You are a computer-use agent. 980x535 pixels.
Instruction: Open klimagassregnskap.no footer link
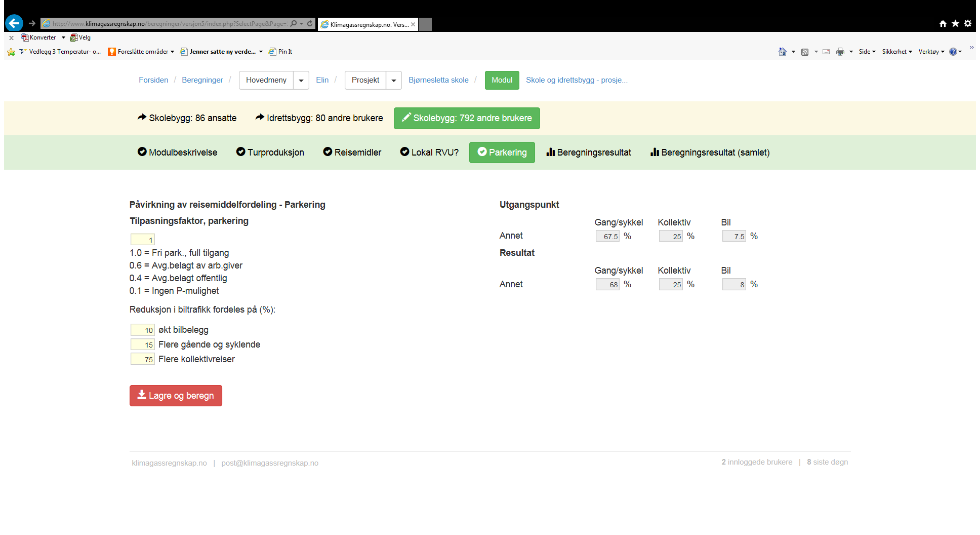point(169,463)
